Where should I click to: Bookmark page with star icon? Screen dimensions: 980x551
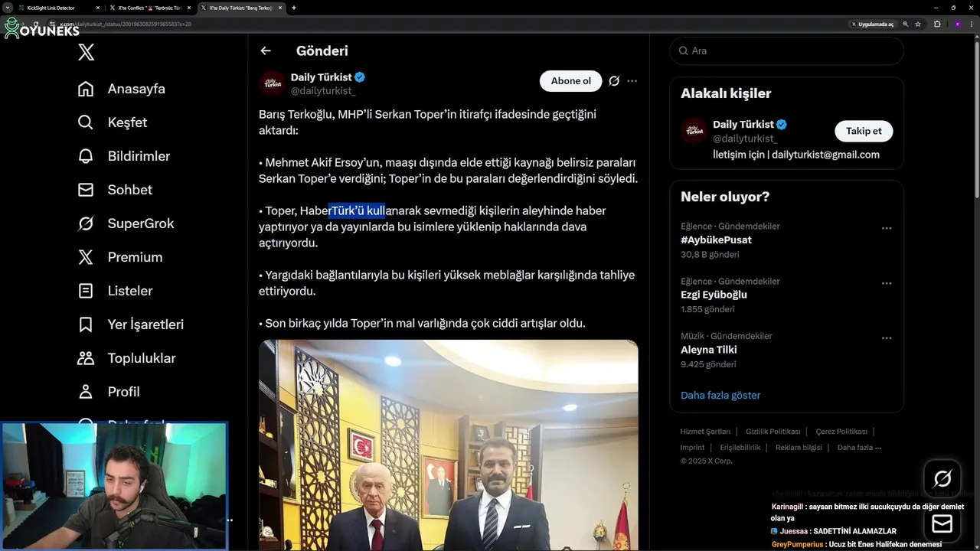point(918,24)
